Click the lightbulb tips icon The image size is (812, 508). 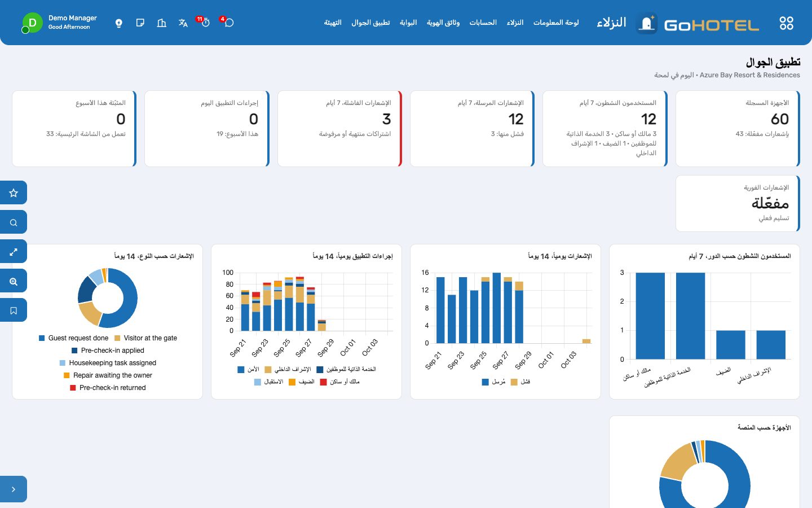[119, 23]
